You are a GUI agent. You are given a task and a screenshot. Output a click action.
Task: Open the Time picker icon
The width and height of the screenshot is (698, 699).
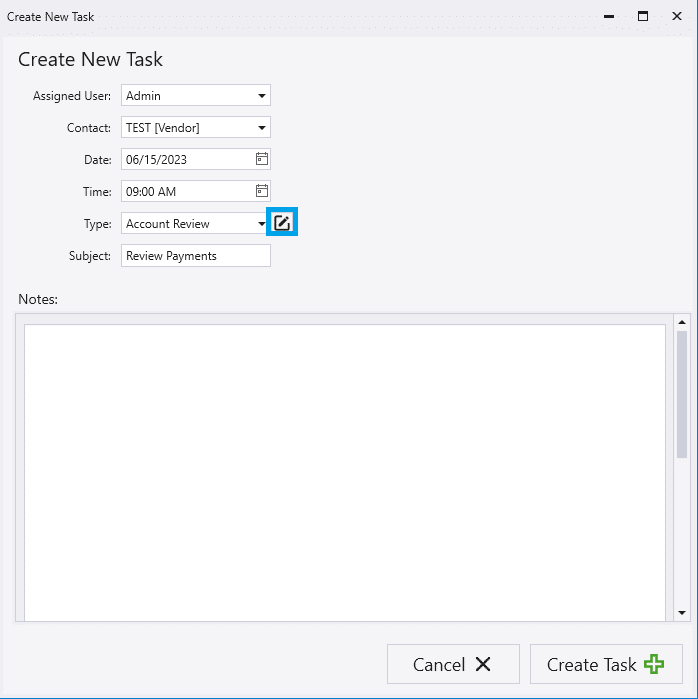point(261,191)
